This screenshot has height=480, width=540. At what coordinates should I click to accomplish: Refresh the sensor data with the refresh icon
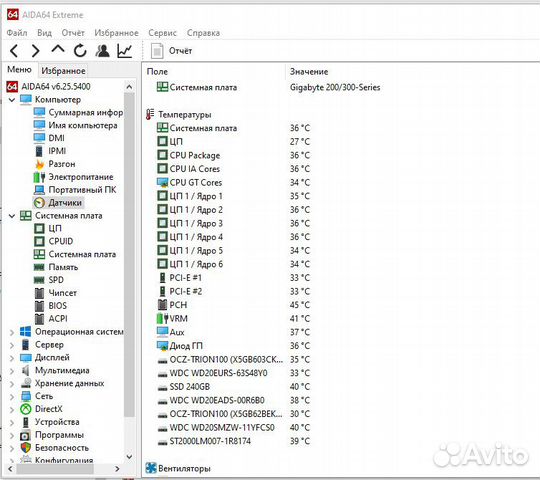[x=80, y=51]
